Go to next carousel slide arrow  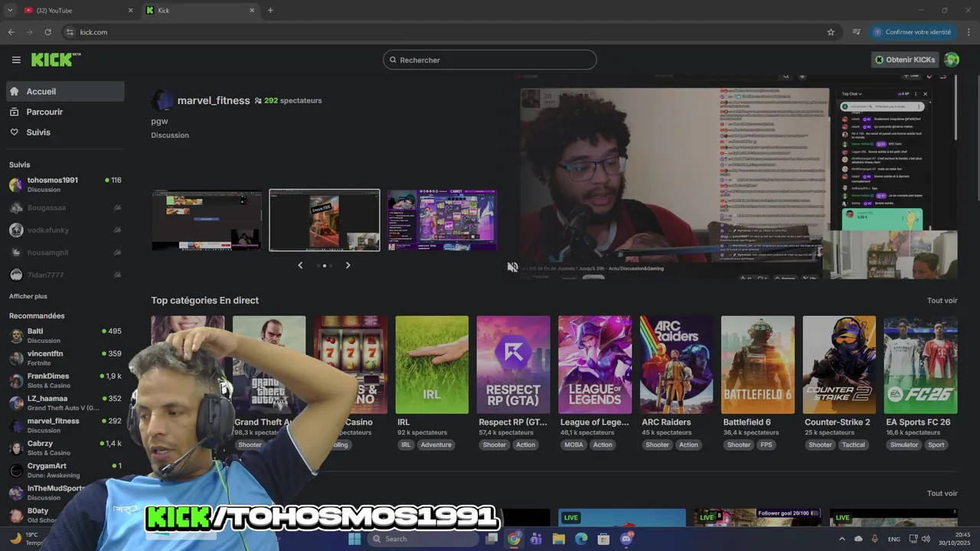[348, 266]
